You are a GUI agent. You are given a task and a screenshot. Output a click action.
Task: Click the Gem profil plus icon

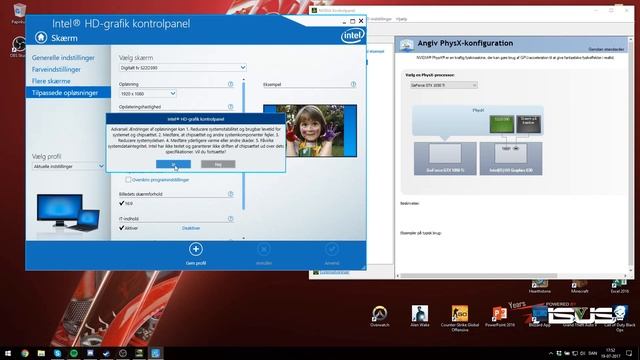(196, 249)
